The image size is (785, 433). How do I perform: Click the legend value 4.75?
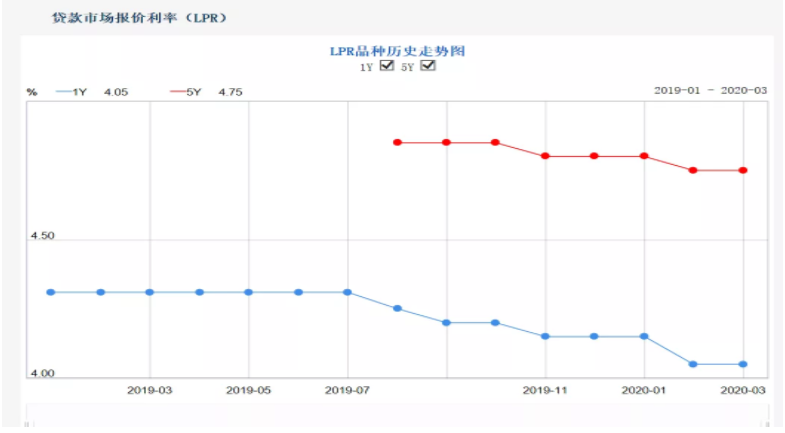pyautogui.click(x=230, y=92)
